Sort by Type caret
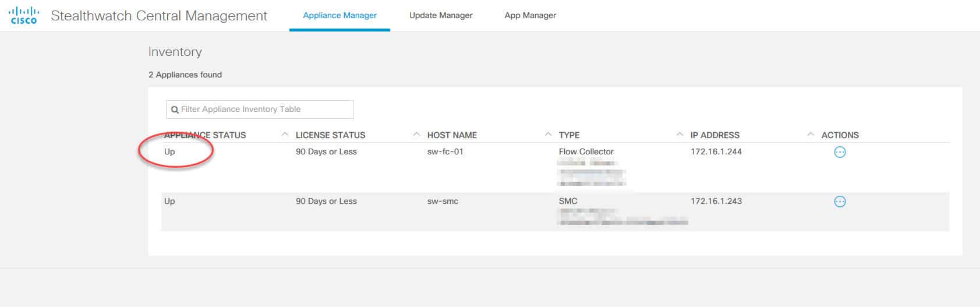Image resolution: width=980 pixels, height=307 pixels. click(x=680, y=135)
